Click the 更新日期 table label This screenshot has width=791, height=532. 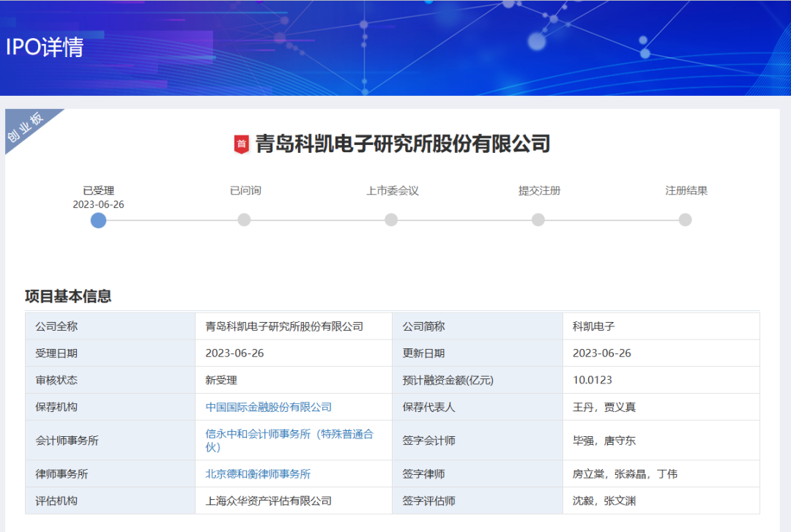point(424,353)
